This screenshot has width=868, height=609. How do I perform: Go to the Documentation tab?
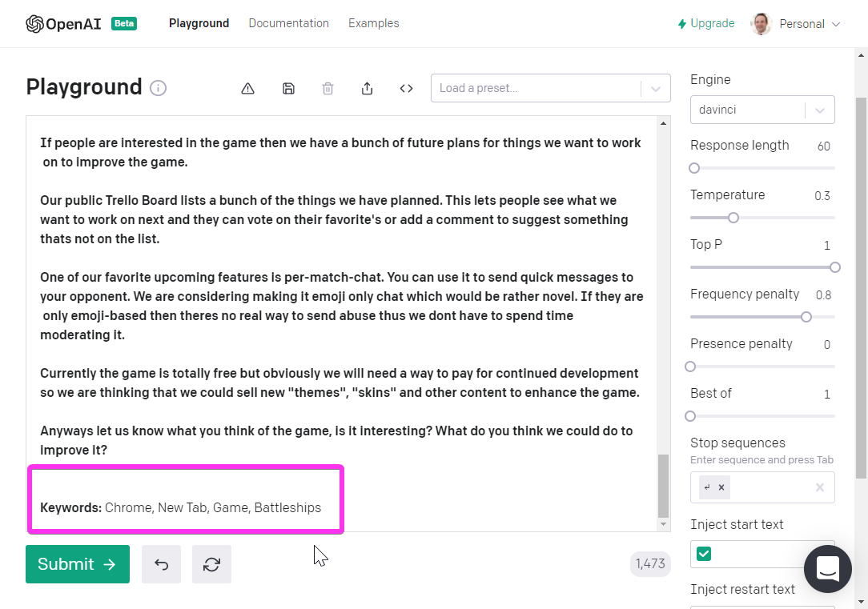click(x=288, y=23)
